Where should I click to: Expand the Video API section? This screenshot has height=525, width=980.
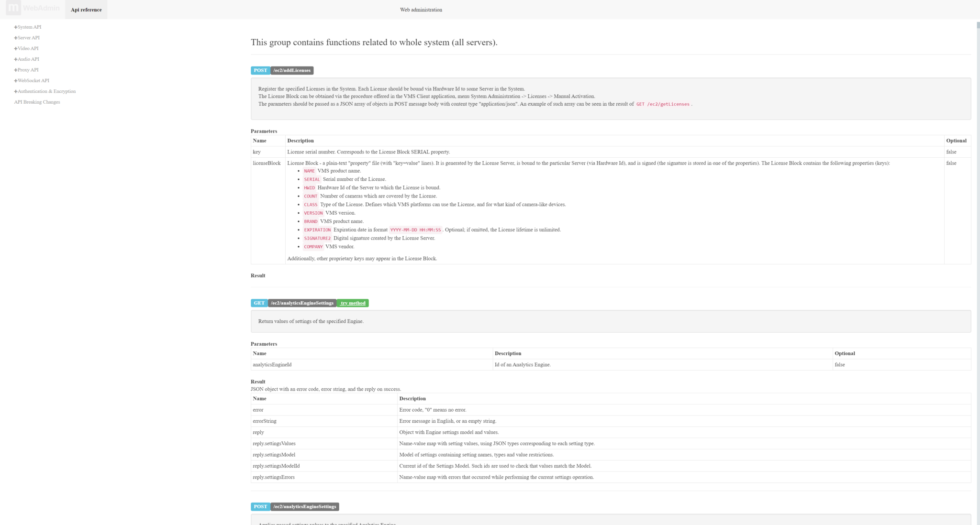[26, 48]
